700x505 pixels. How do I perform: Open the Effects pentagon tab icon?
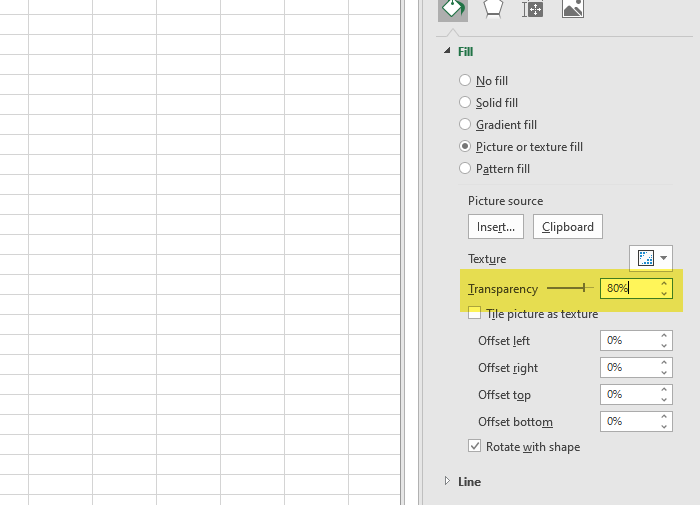click(x=493, y=9)
